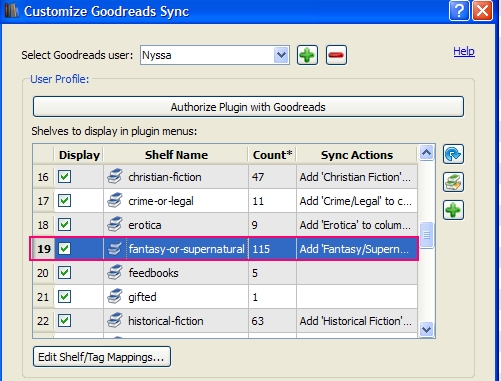The image size is (501, 381).
Task: Select row header number 18
Action: tap(43, 225)
